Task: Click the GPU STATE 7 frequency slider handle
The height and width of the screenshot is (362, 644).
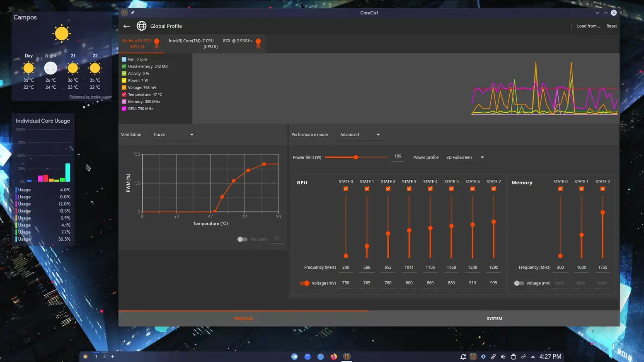Action: [494, 222]
